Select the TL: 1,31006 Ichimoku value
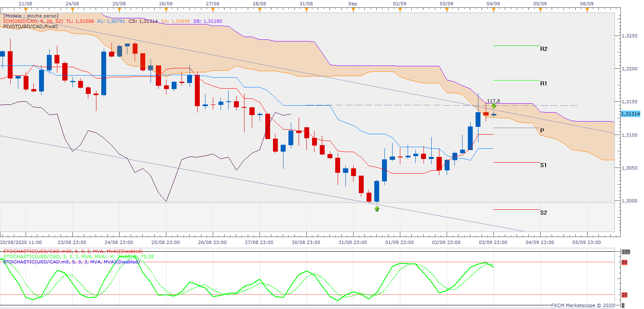 pyautogui.click(x=80, y=21)
